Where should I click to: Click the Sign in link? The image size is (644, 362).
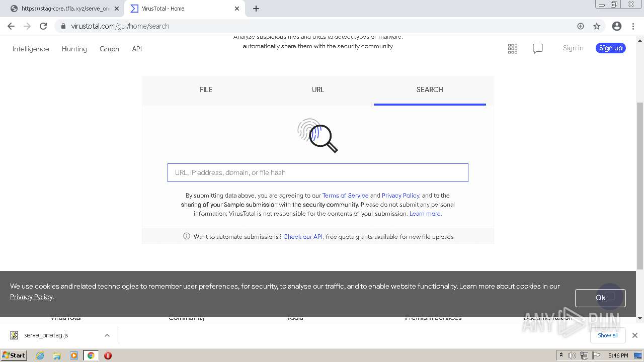pyautogui.click(x=573, y=48)
